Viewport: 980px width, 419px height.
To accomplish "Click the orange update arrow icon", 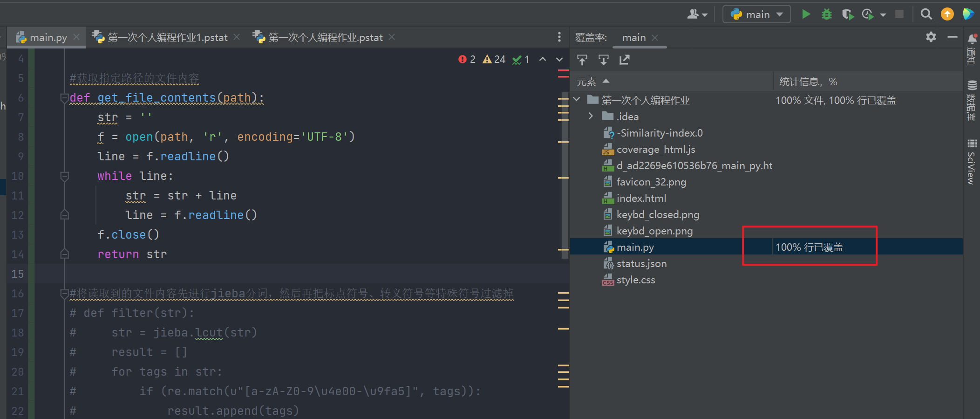I will click(x=947, y=14).
